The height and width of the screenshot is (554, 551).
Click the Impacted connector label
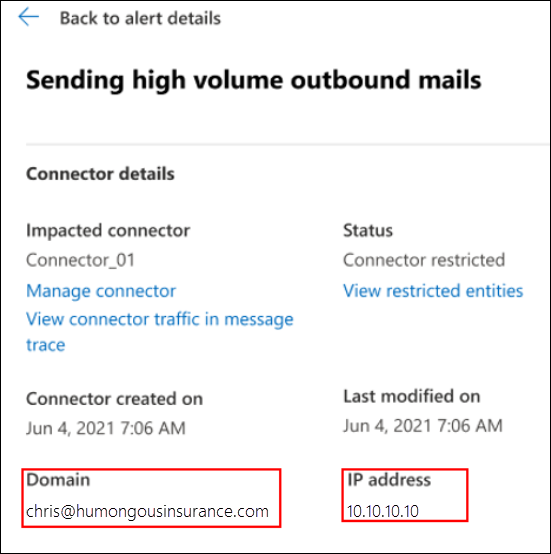108,230
